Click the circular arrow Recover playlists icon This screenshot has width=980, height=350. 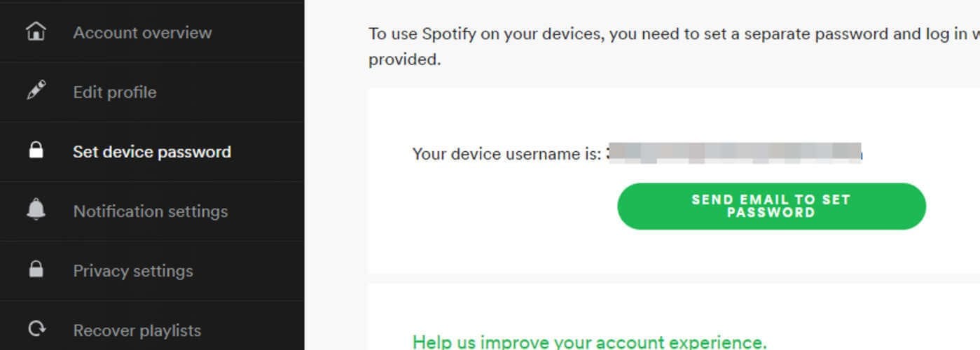pos(35,329)
